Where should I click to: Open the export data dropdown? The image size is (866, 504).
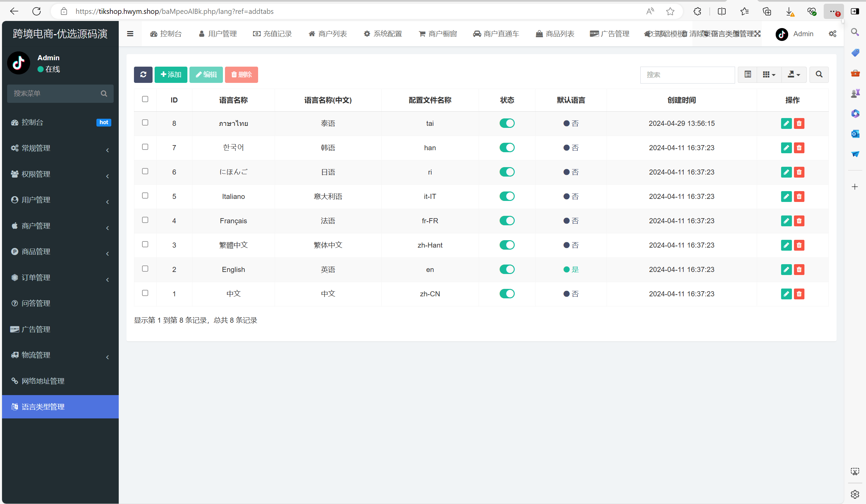[794, 74]
